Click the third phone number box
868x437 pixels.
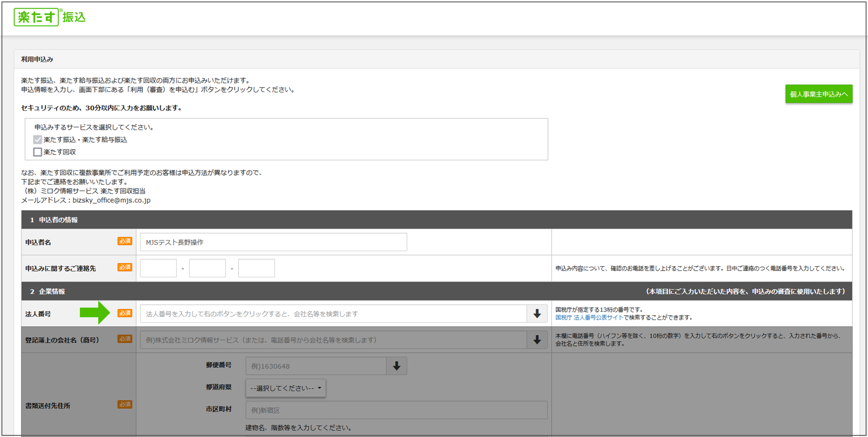(257, 268)
